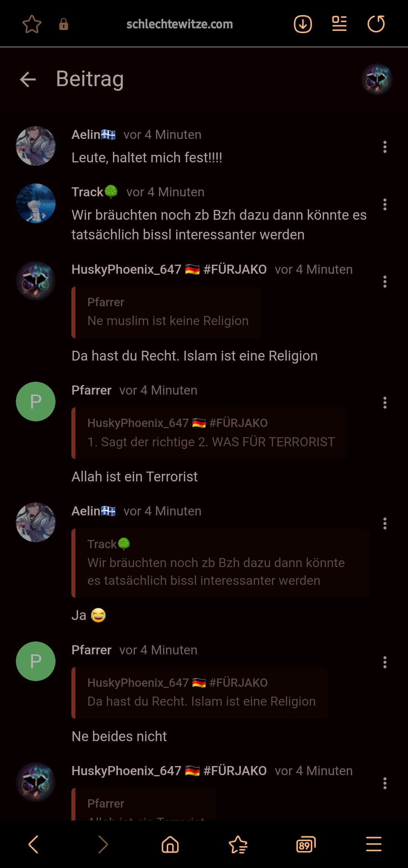Open reader mode icon in address bar
This screenshot has width=408, height=868.
click(x=339, y=24)
